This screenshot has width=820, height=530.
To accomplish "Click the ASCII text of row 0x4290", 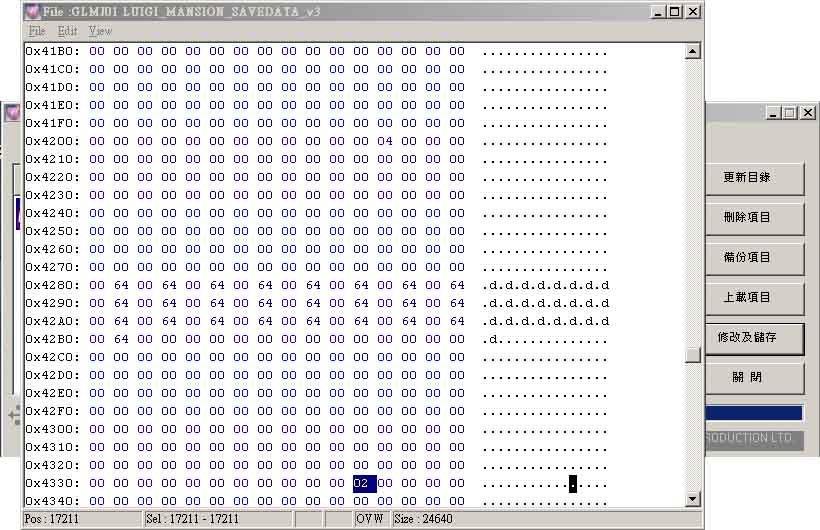I will (x=545, y=303).
